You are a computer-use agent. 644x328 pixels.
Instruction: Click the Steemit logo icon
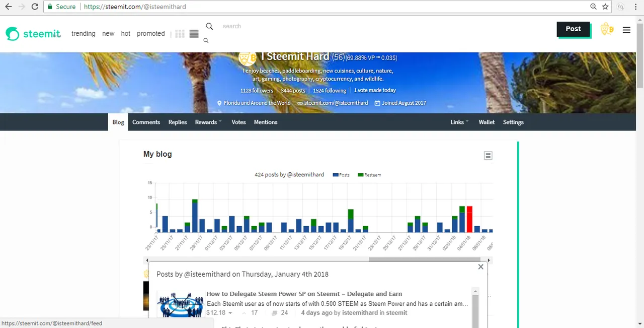click(13, 34)
